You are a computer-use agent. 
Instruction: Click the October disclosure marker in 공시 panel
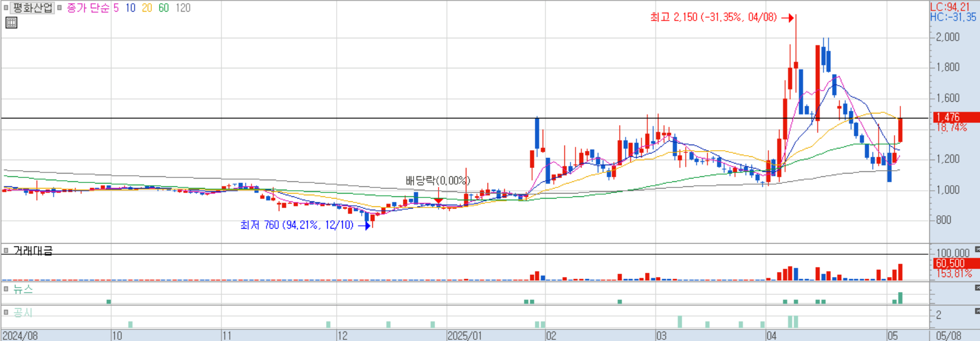[131, 324]
